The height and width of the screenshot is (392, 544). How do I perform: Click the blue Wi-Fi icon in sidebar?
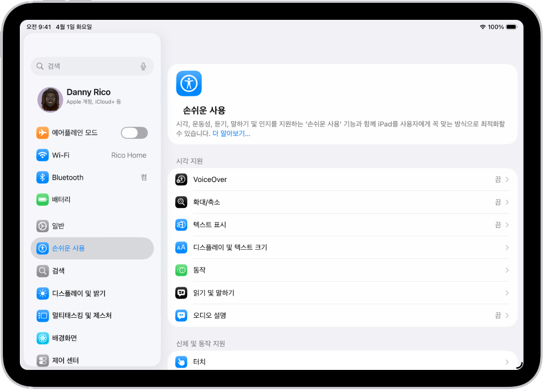click(42, 155)
